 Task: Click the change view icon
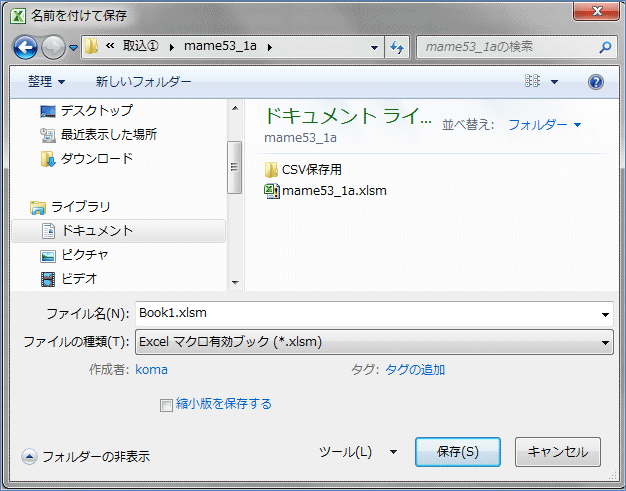pos(532,81)
